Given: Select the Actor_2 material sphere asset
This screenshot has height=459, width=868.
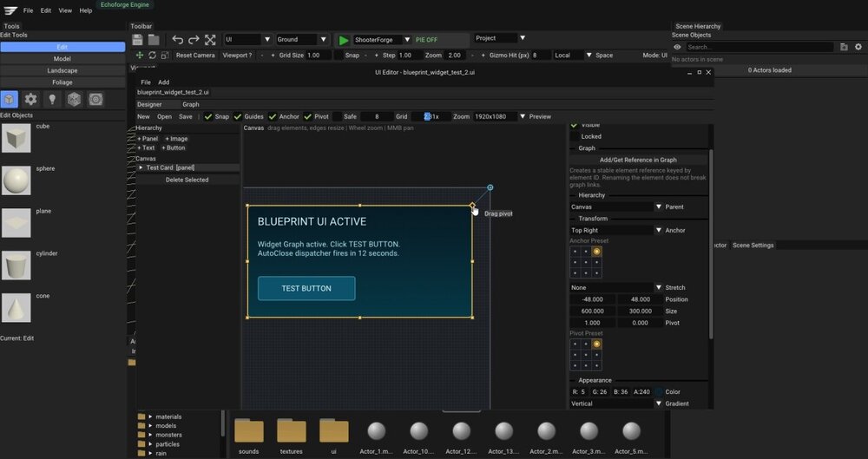Looking at the screenshot, I should pyautogui.click(x=546, y=430).
